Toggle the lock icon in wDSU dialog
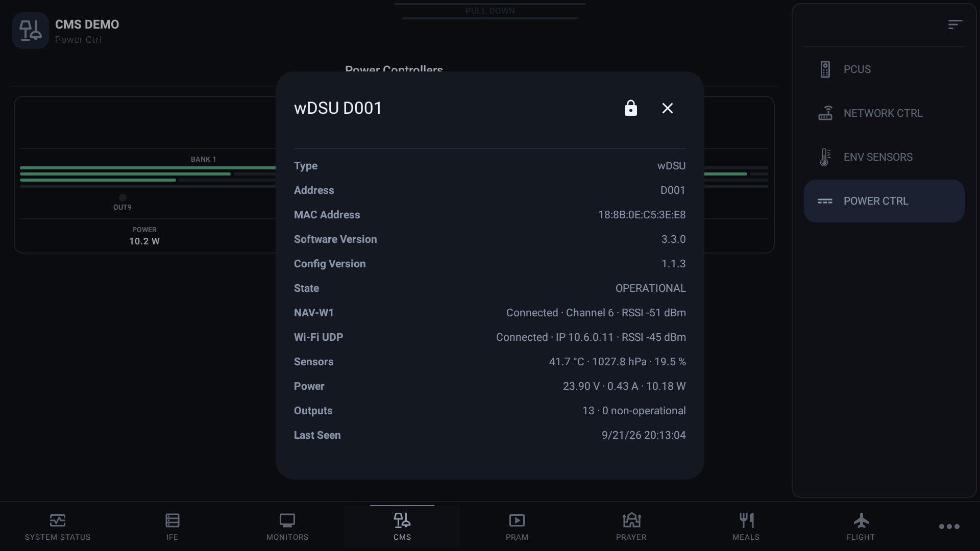Viewport: 980px width, 551px height. click(x=630, y=108)
